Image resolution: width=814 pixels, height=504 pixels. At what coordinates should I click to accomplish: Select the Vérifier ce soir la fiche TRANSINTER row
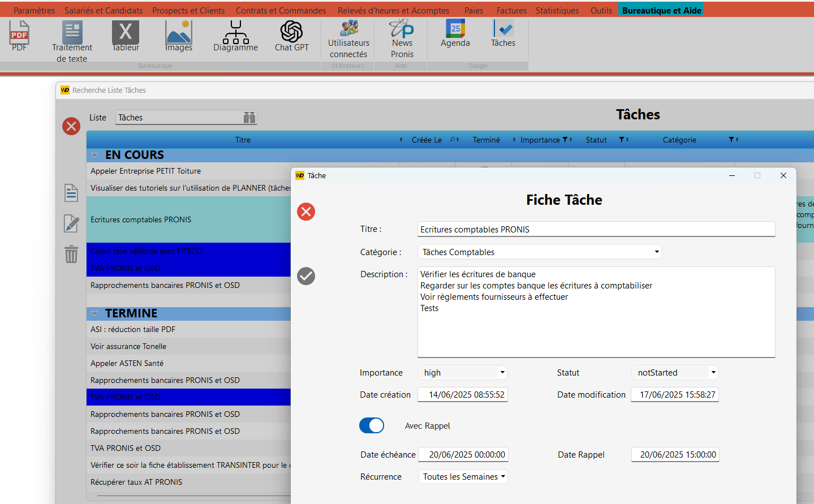[x=188, y=465]
